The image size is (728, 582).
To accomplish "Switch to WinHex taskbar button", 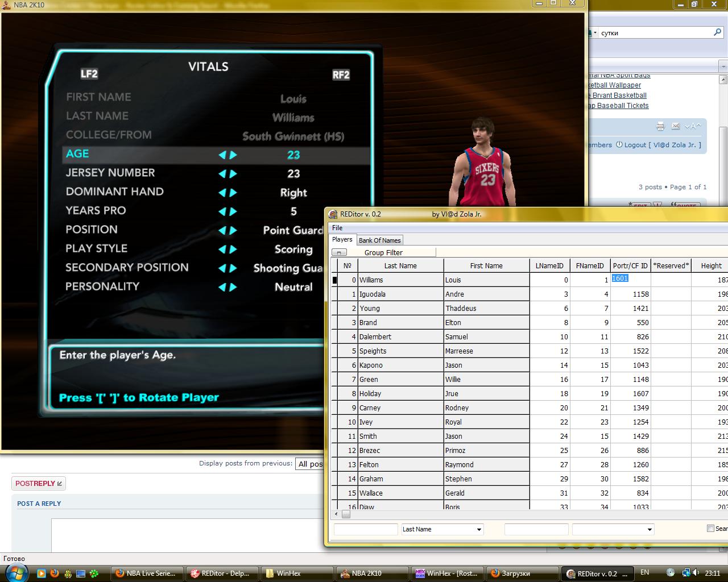I will 296,573.
